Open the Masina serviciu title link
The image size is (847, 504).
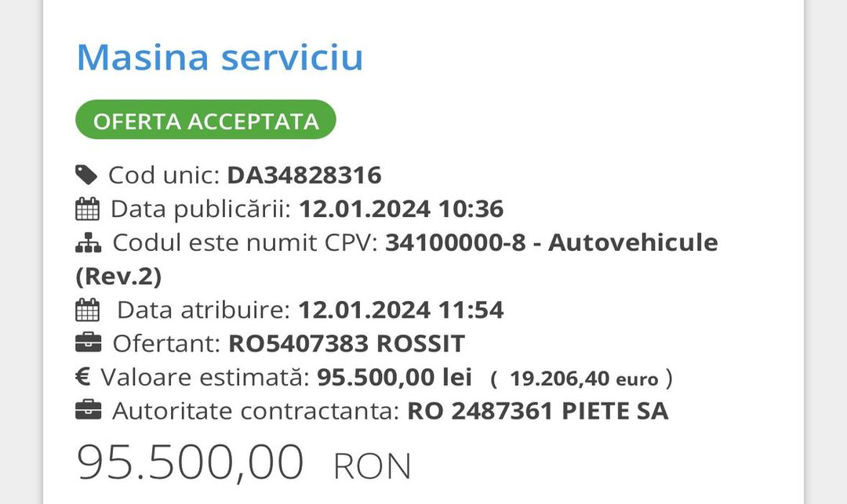click(220, 56)
